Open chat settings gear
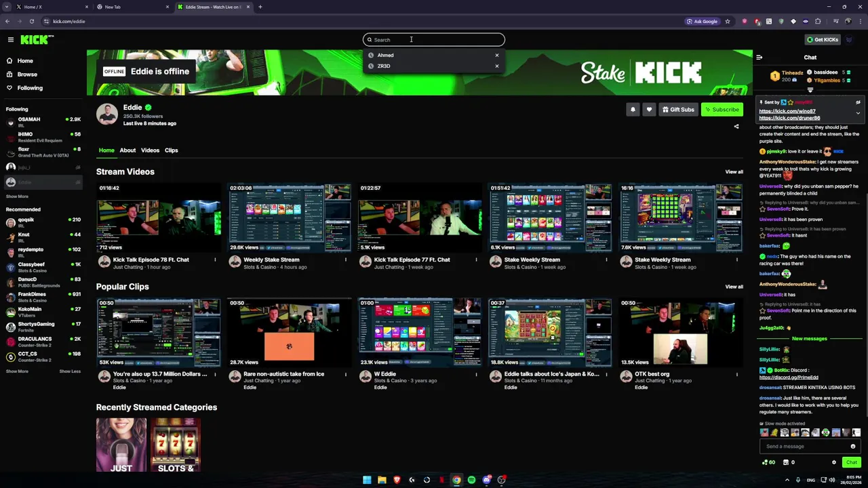Image resolution: width=868 pixels, height=488 pixels. 834,462
